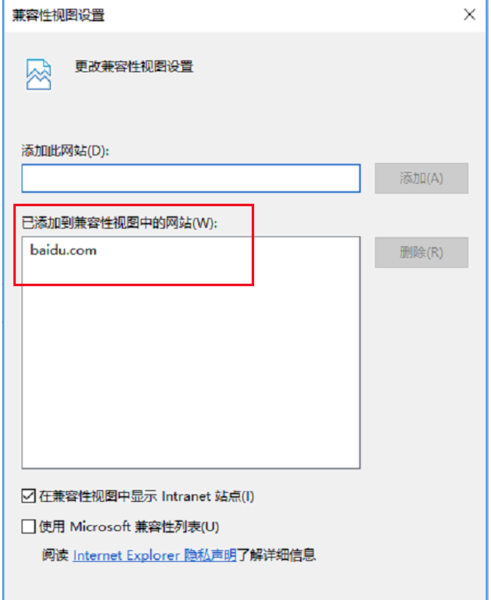
Task: Click the 阅读 text before the privacy link
Action: [55, 555]
